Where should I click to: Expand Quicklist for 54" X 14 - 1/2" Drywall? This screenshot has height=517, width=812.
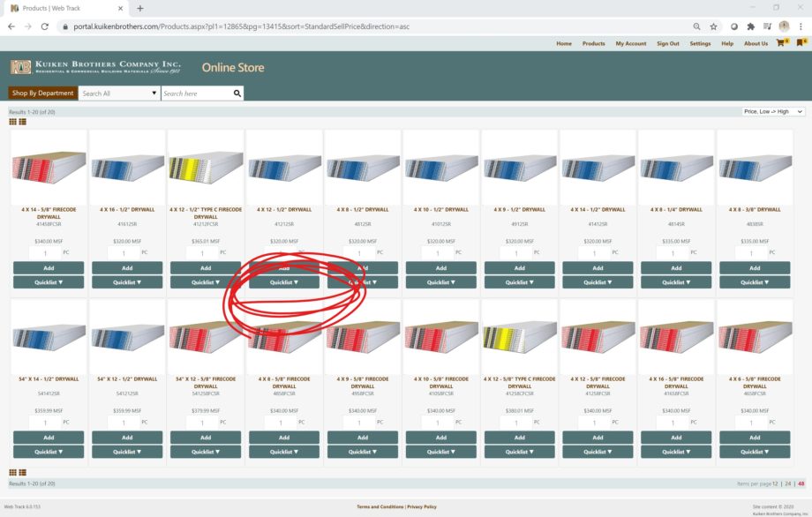pos(49,452)
